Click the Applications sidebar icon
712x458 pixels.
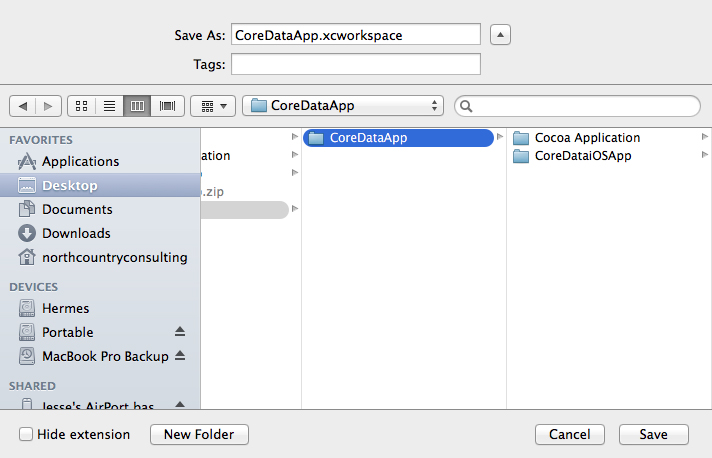[27, 162]
